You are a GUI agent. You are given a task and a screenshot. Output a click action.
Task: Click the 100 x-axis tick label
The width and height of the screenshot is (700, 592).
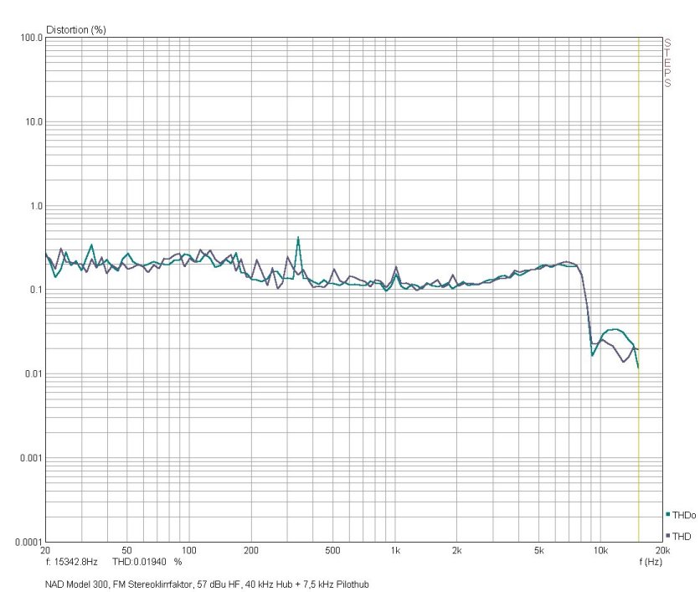(x=189, y=550)
